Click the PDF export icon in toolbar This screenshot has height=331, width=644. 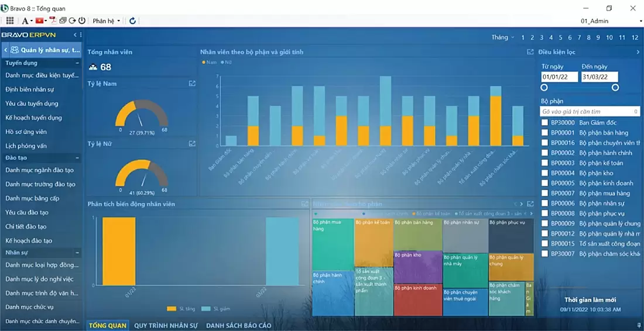click(x=53, y=20)
